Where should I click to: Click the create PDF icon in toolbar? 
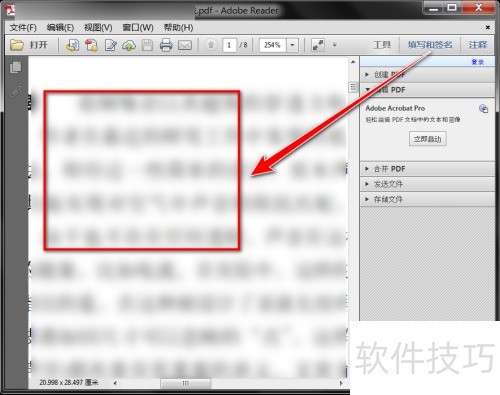91,45
